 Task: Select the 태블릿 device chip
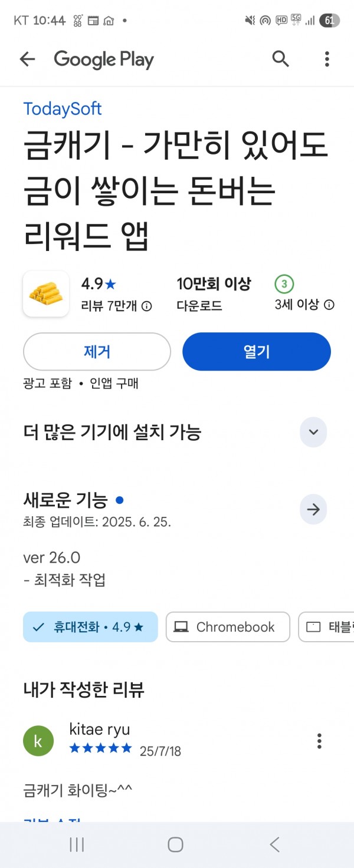point(326,627)
